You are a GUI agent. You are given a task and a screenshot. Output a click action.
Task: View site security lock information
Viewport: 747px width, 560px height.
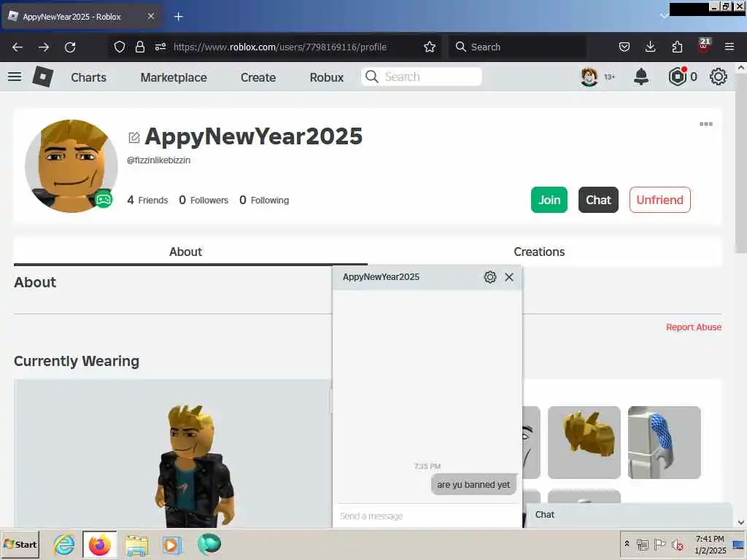139,47
